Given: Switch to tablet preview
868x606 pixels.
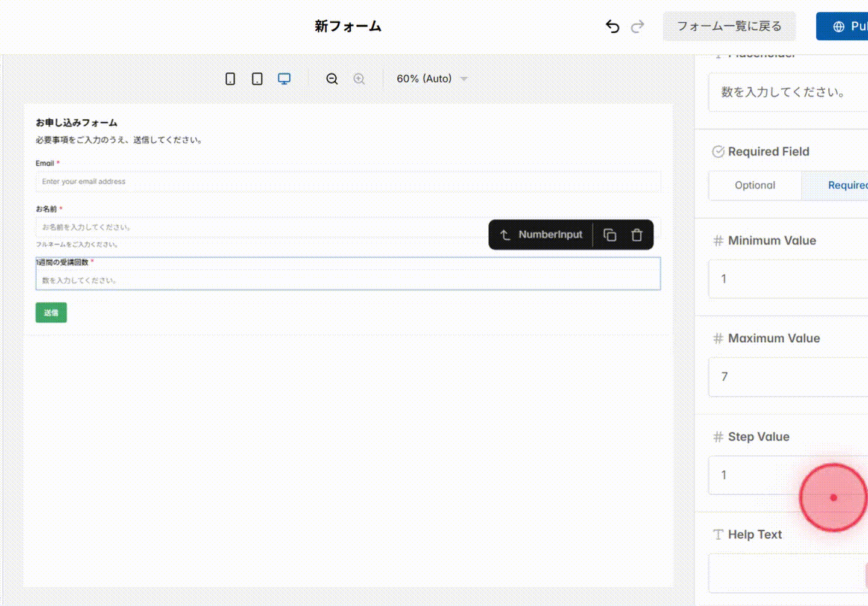Looking at the screenshot, I should (257, 78).
